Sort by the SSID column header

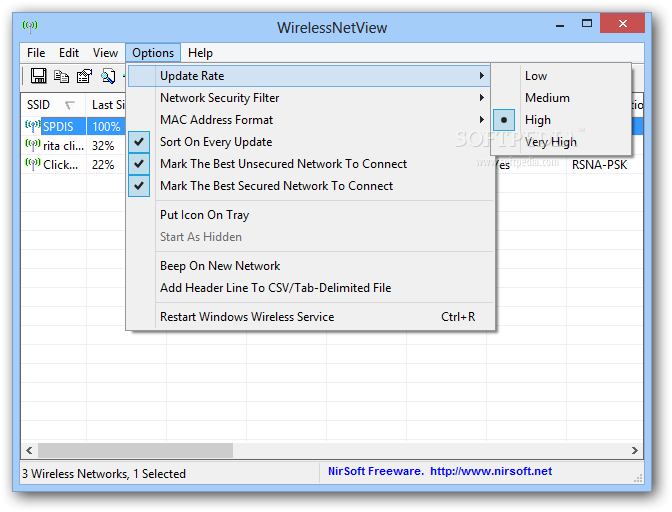point(53,105)
